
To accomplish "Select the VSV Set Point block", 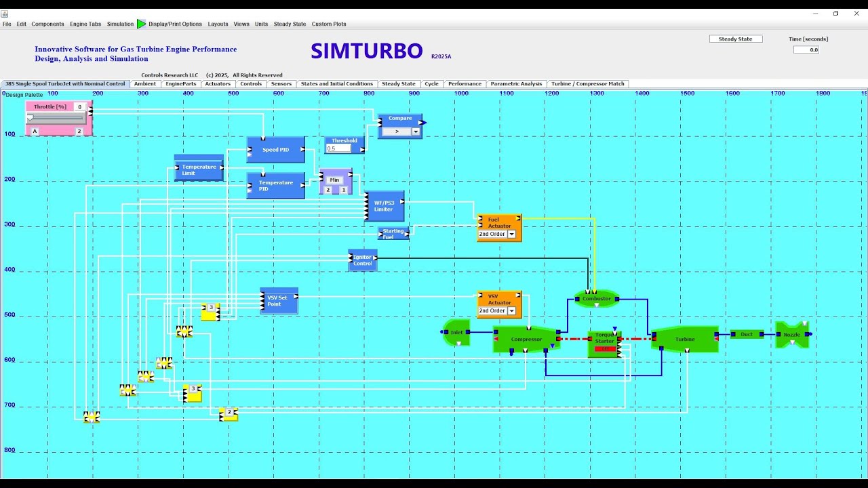I will pyautogui.click(x=279, y=301).
